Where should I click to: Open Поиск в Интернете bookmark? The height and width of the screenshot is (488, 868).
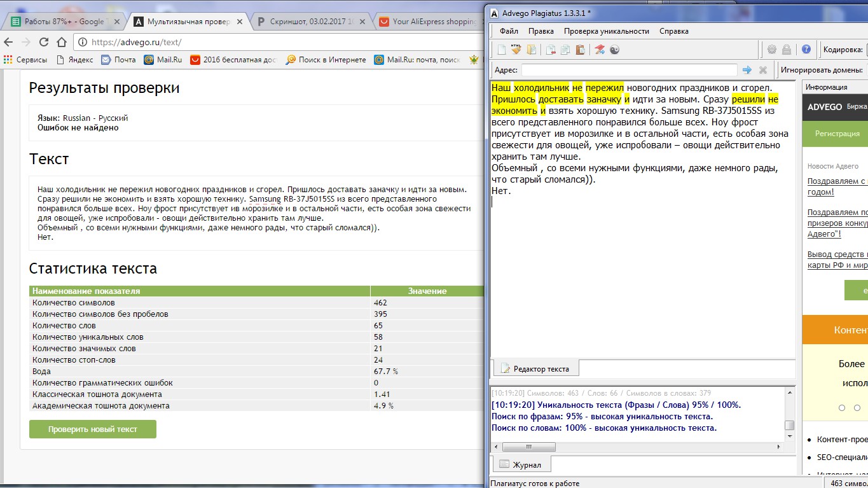click(326, 60)
